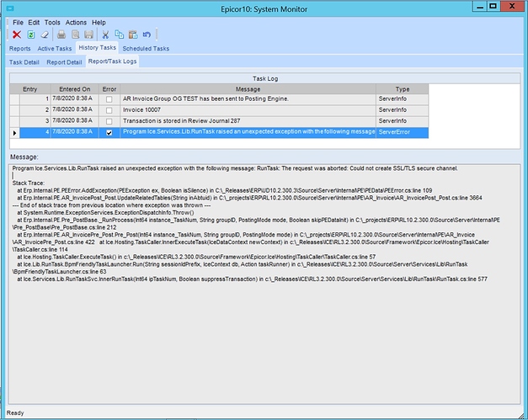Sort by the Entry column header
The height and width of the screenshot is (420, 528).
(x=30, y=89)
